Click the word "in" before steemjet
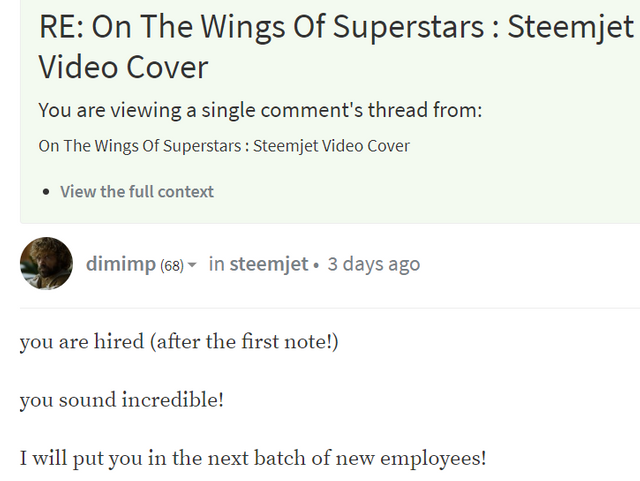640x481 pixels. pyautogui.click(x=216, y=265)
